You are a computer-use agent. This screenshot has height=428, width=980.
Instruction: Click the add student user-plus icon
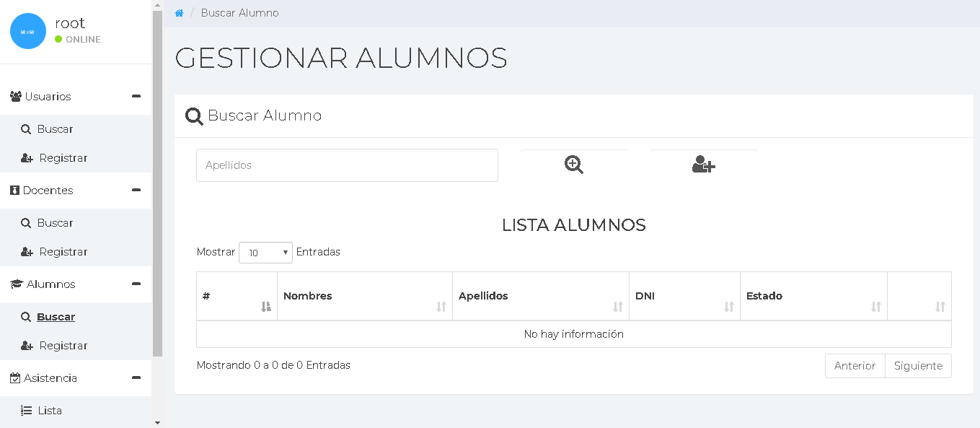703,165
